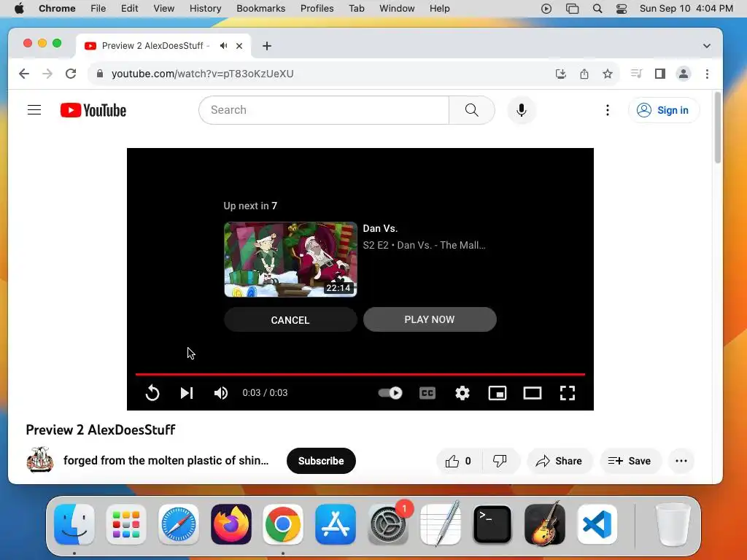Open the File menu

(x=98, y=9)
